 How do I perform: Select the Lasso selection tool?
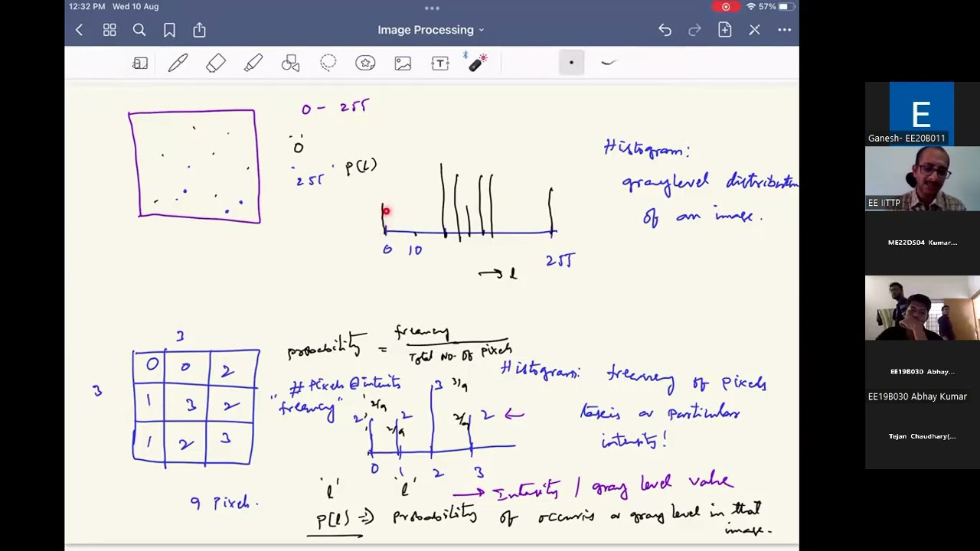click(328, 63)
